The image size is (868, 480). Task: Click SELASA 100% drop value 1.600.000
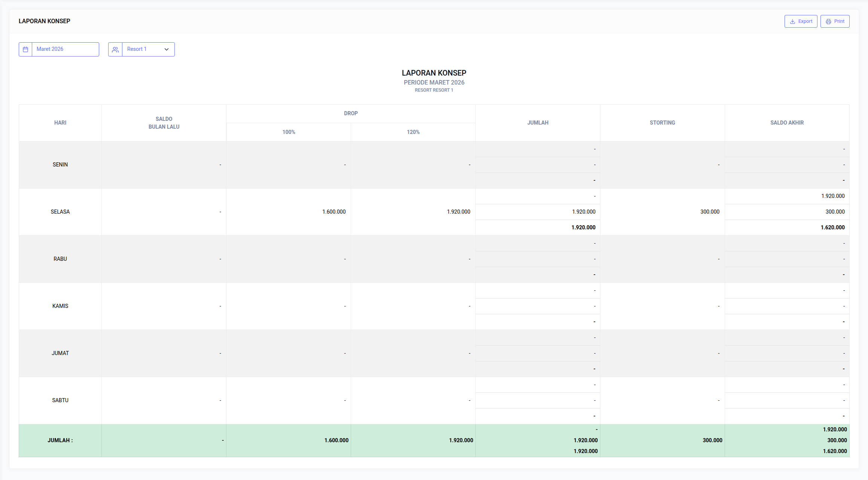[x=334, y=212]
